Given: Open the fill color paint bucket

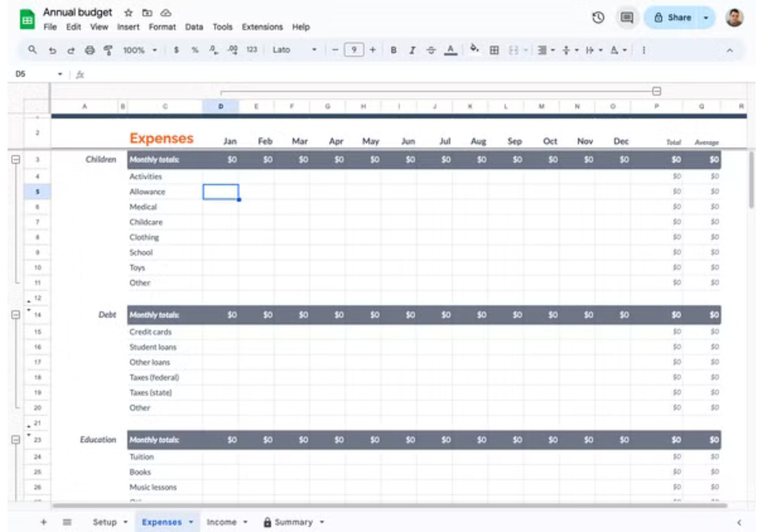Looking at the screenshot, I should [473, 49].
